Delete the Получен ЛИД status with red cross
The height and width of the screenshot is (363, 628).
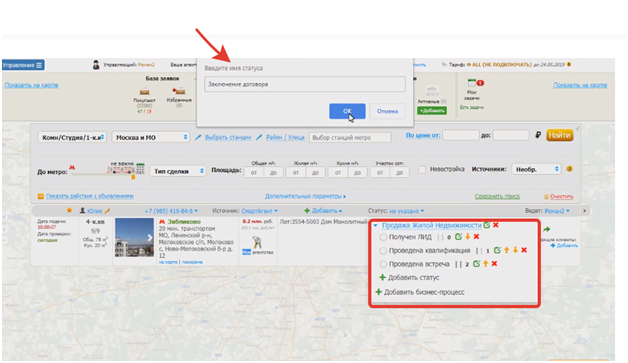point(476,237)
